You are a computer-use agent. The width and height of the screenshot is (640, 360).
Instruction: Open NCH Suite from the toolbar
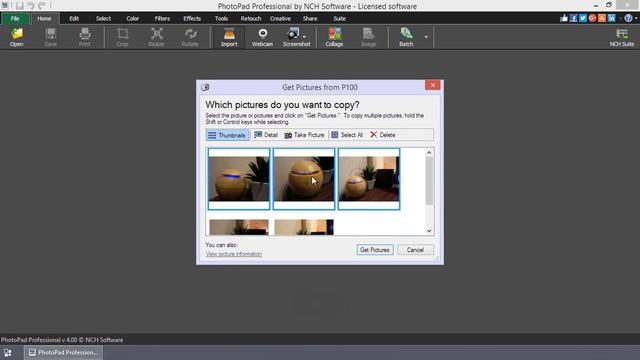click(622, 37)
